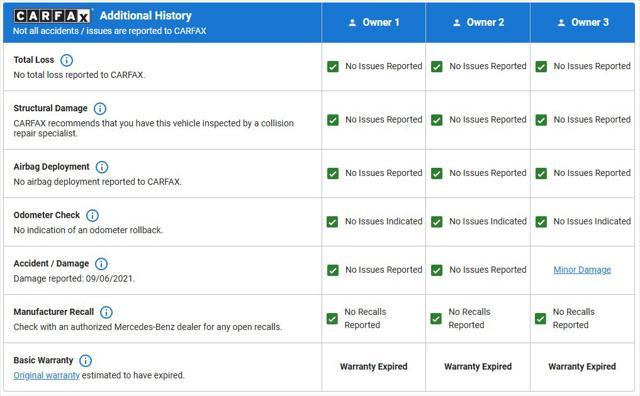Open the Odometer Check info icon

93,215
